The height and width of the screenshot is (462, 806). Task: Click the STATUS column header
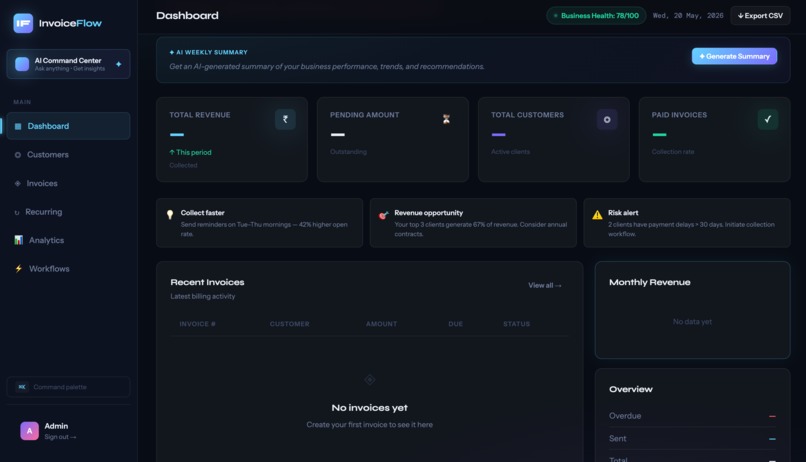point(517,324)
